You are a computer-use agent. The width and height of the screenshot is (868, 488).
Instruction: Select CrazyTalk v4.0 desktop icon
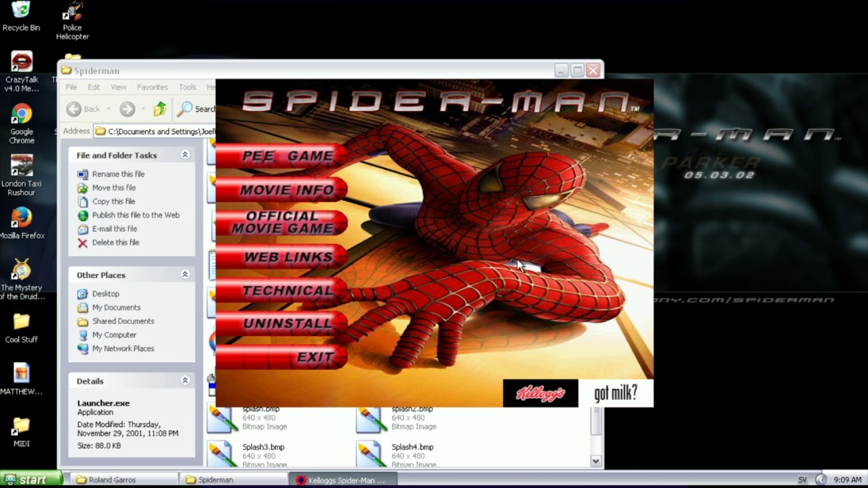coord(21,72)
